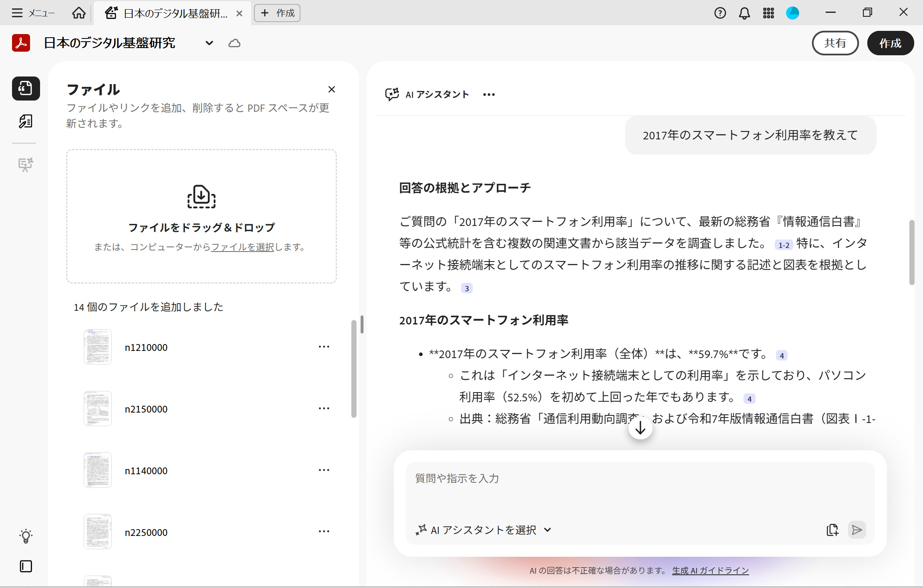Open the 生成 AI ガイドライン link
Viewport: 923px width, 588px height.
(x=710, y=570)
